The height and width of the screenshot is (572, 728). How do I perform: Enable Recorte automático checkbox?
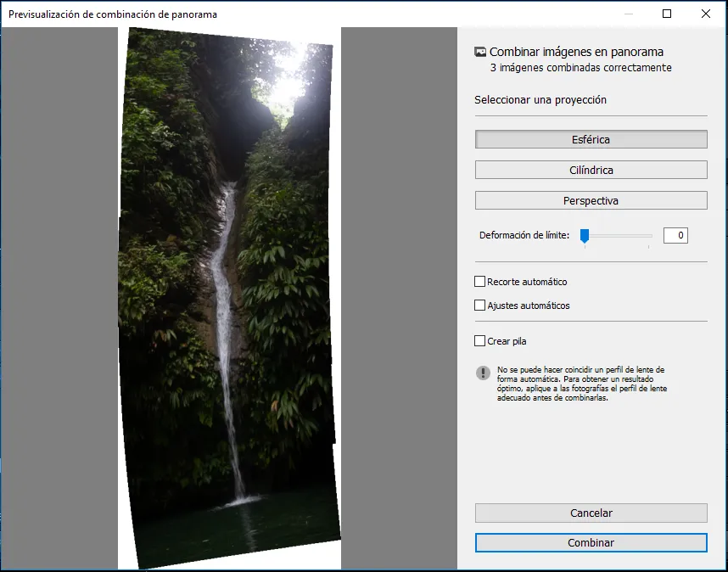(x=479, y=282)
